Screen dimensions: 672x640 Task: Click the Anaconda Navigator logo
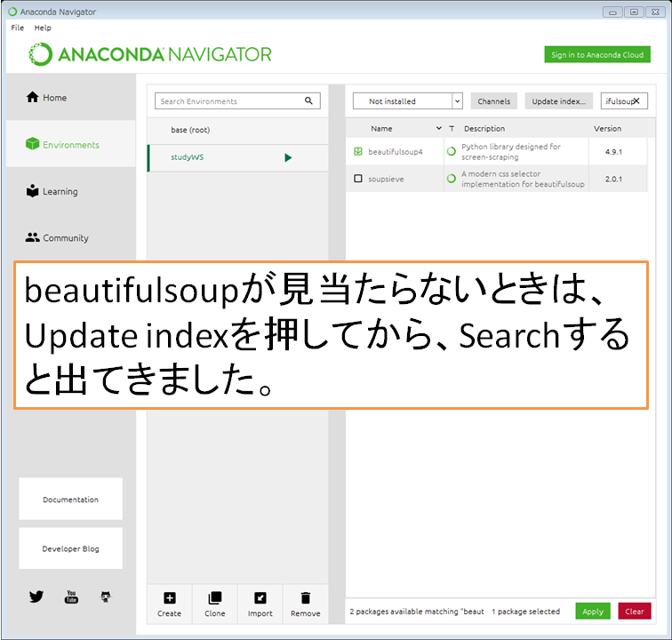pos(150,54)
